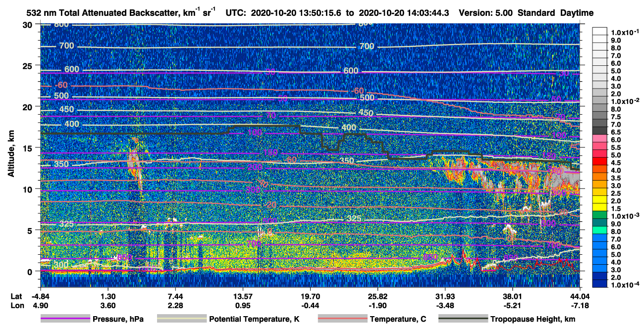Click longitude value "0.95"

243,306
